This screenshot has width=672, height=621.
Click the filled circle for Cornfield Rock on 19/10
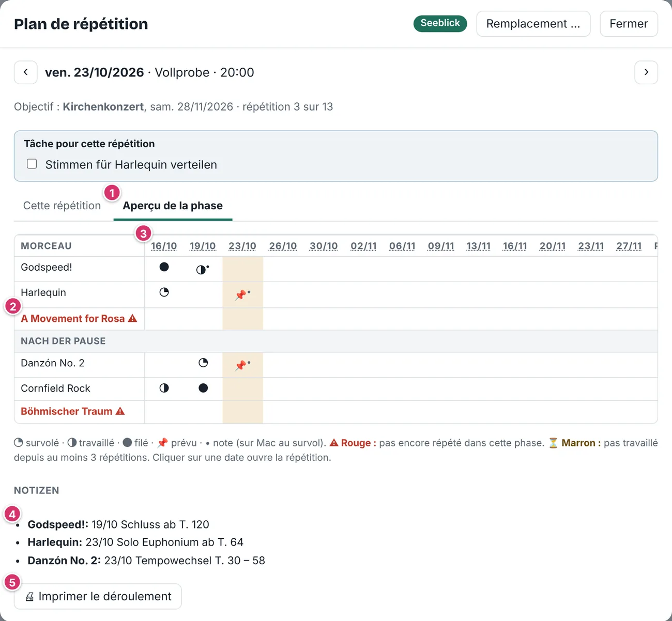click(203, 388)
